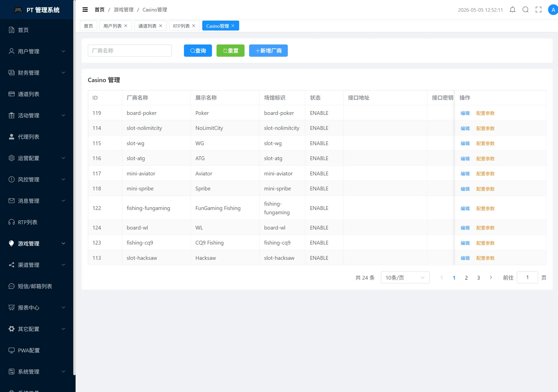Click the header search magnifier icon
This screenshot has width=558, height=392.
coord(525,10)
